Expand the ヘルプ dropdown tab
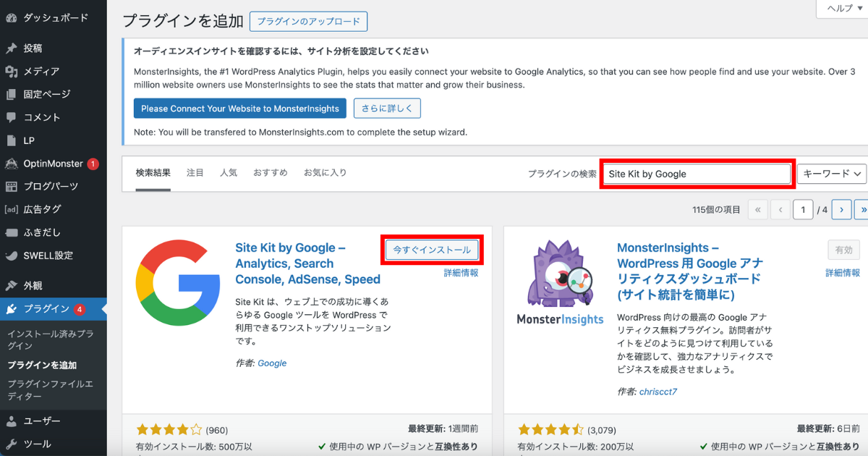This screenshot has width=868, height=456. (843, 9)
